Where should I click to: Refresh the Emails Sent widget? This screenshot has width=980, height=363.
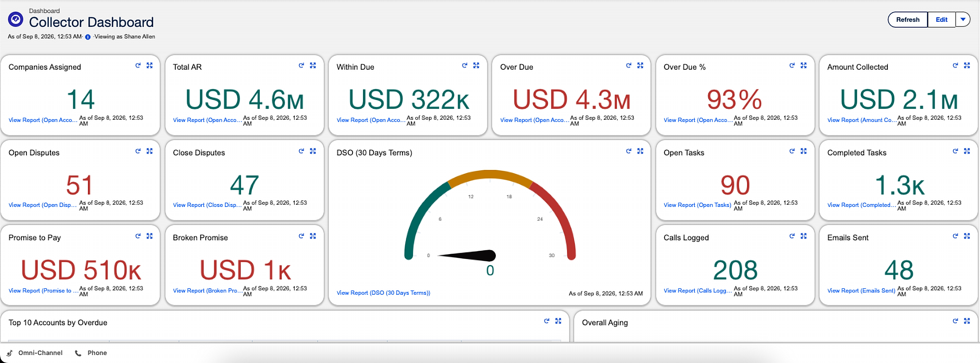point(955,236)
